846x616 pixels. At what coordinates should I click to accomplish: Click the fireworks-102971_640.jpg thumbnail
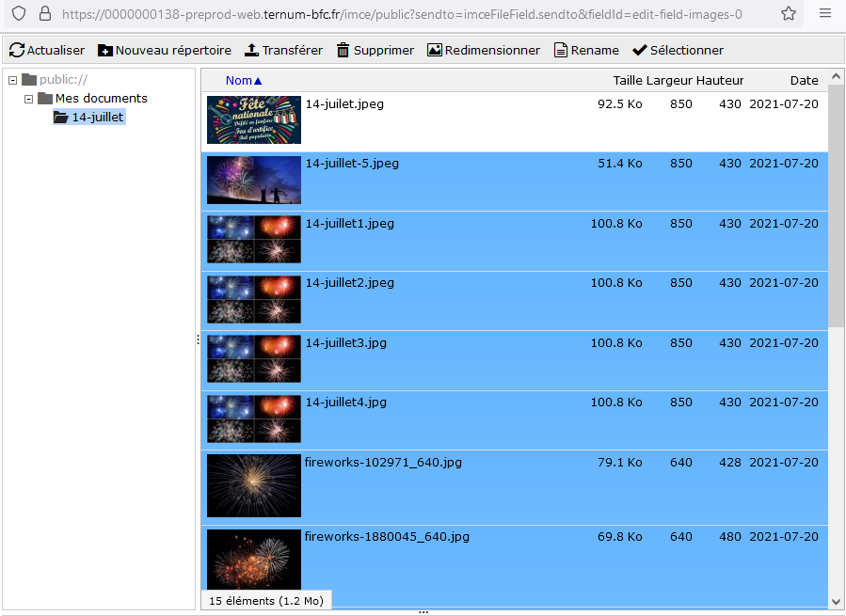254,485
